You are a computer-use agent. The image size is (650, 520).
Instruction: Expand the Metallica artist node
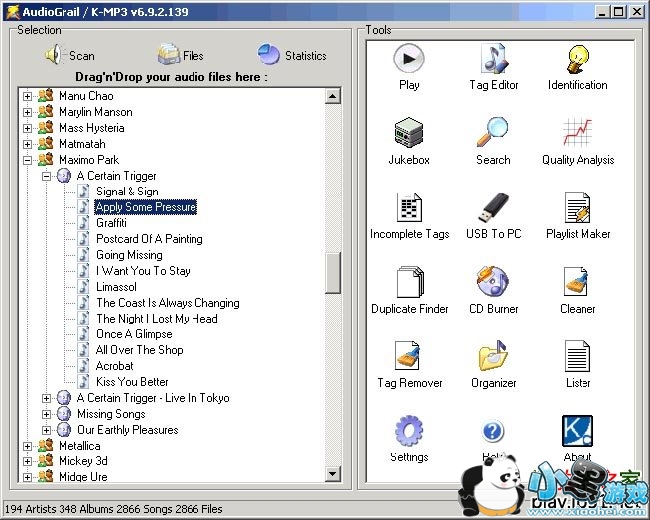(x=27, y=446)
